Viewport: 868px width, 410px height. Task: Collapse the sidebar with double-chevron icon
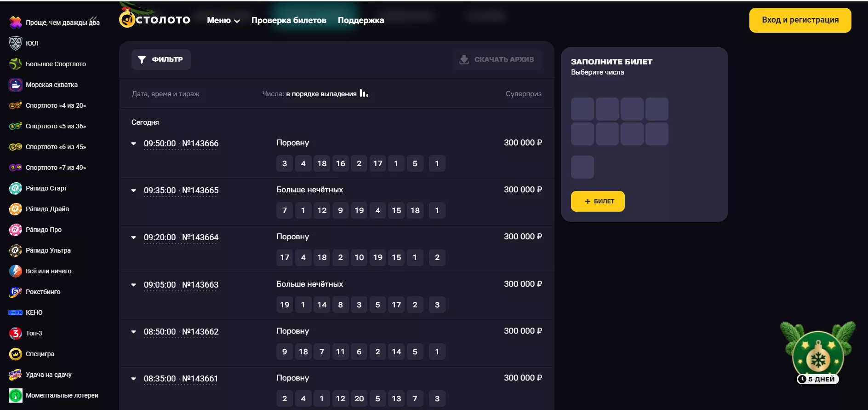[93, 19]
